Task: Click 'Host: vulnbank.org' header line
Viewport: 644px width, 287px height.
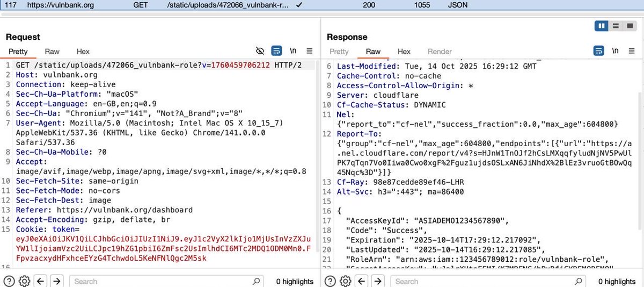Action: pos(56,75)
